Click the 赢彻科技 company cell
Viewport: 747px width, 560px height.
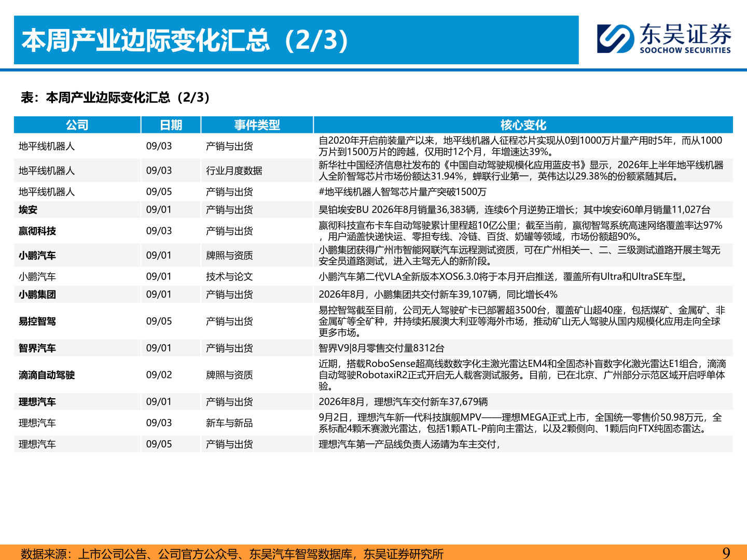click(x=37, y=231)
